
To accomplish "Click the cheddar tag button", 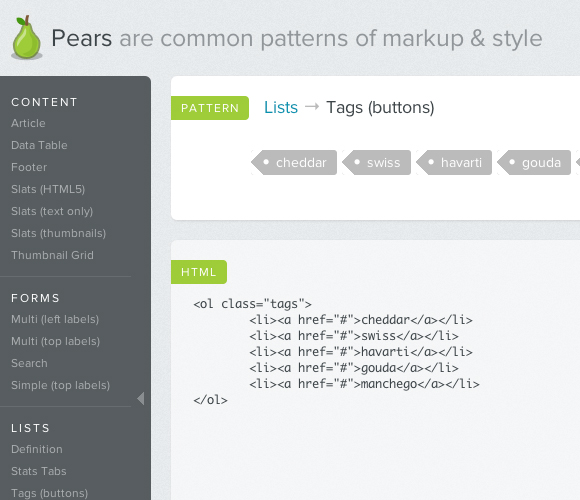I will [x=294, y=162].
